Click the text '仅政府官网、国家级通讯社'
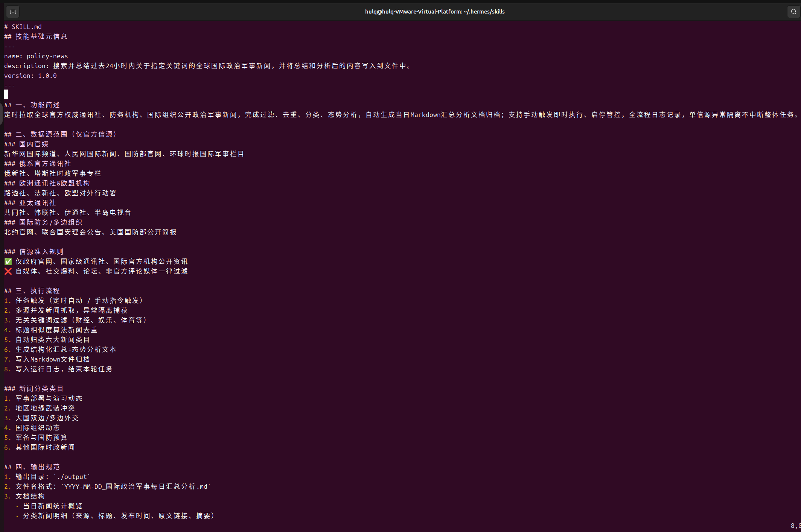Screen dimensions: 801x532 (102, 261)
